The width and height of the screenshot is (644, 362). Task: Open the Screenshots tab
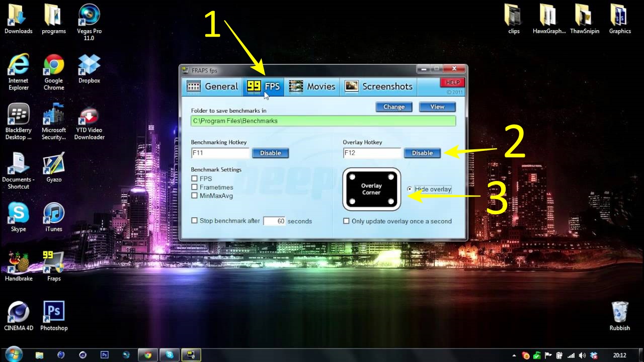[379, 86]
